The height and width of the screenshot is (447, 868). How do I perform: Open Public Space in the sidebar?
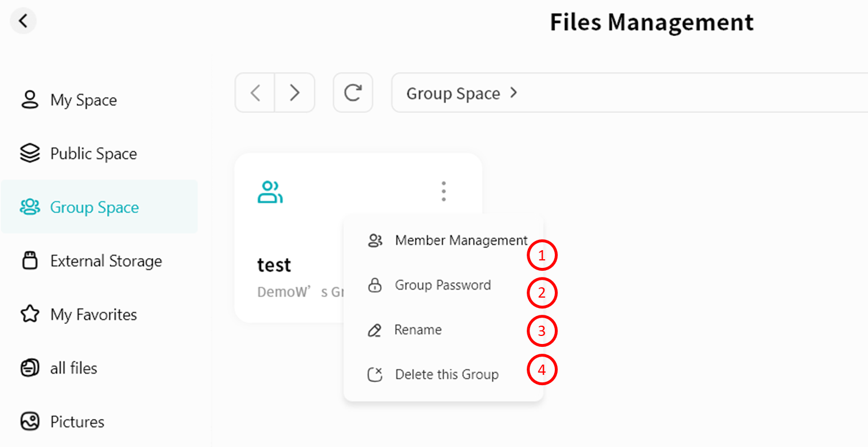93,153
